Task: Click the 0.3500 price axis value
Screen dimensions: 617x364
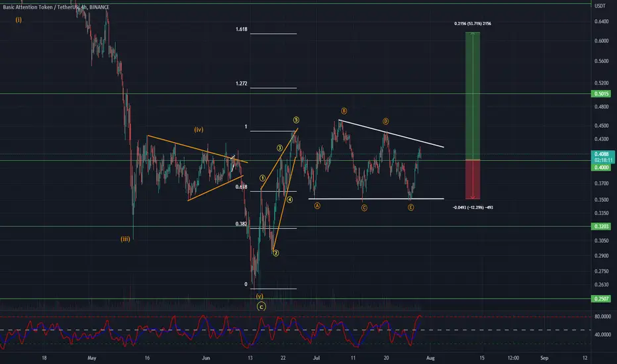Action: coord(601,200)
